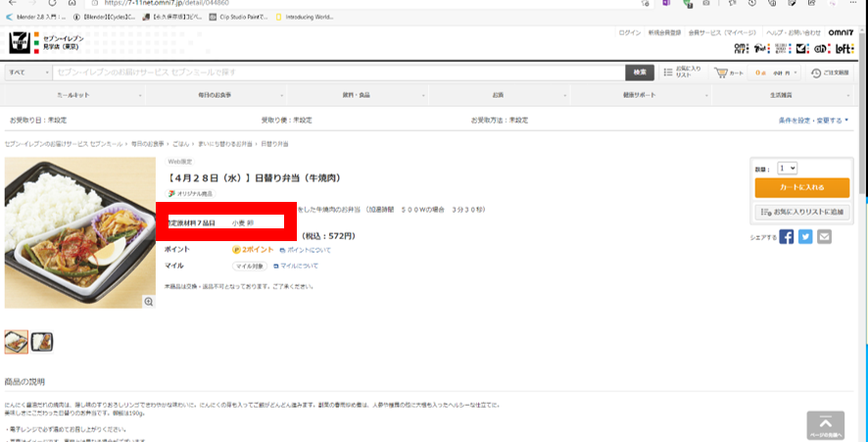Click the マイル対象 badge
Viewport: 868px width, 442px height.
250,267
